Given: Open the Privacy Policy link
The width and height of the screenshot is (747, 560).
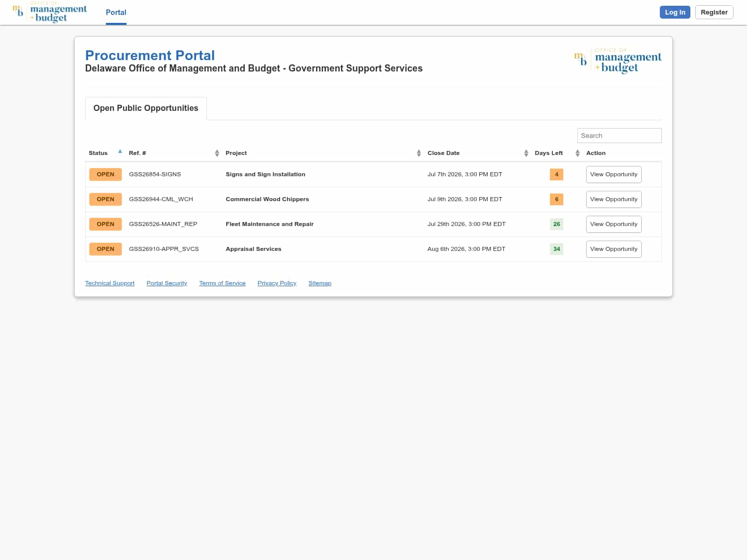Looking at the screenshot, I should pyautogui.click(x=277, y=283).
